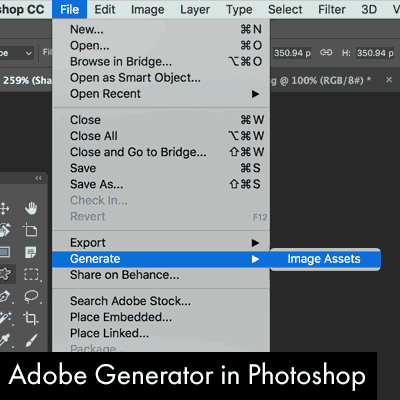Close the 100% (RGB/8#) document tab
This screenshot has width=400, height=400.
click(x=389, y=80)
